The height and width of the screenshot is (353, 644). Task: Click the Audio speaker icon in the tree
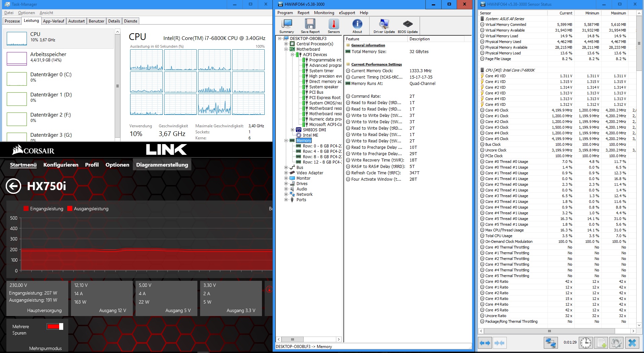(x=292, y=189)
